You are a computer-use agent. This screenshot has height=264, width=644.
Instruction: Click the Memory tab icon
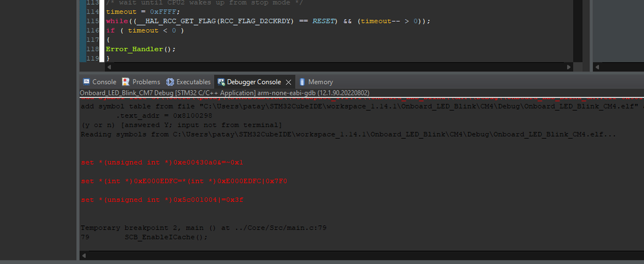302,82
